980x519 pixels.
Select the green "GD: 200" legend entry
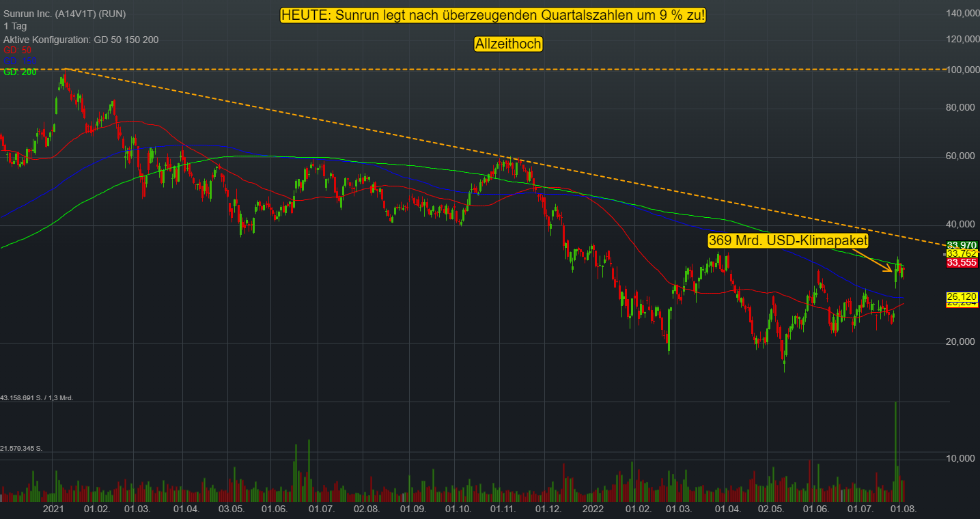point(20,72)
